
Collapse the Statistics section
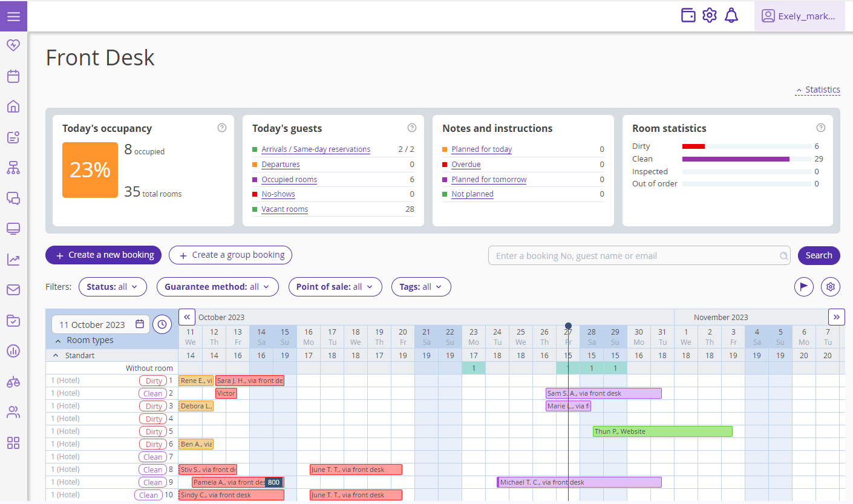point(818,90)
